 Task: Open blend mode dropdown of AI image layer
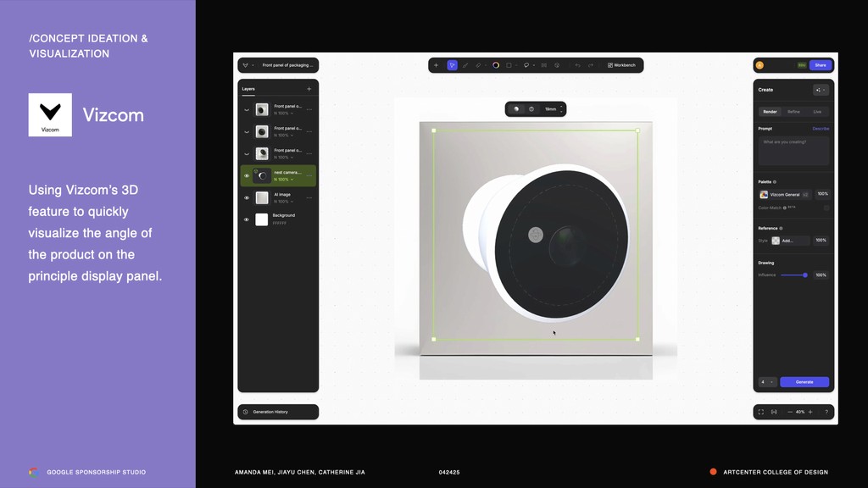(x=283, y=202)
